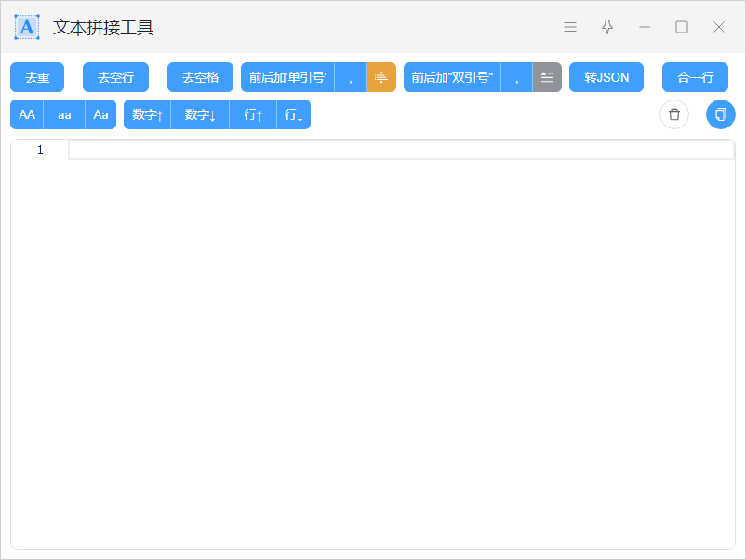The height and width of the screenshot is (560, 746).
Task: Pin the window on top
Action: [x=607, y=27]
